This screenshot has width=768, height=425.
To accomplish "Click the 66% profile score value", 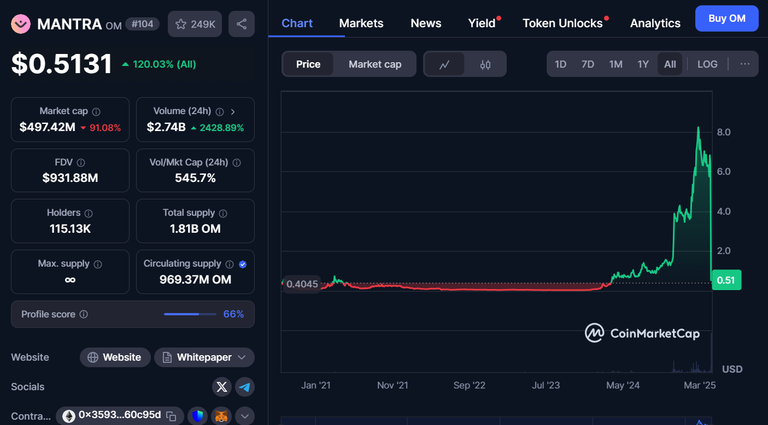I will pos(234,314).
